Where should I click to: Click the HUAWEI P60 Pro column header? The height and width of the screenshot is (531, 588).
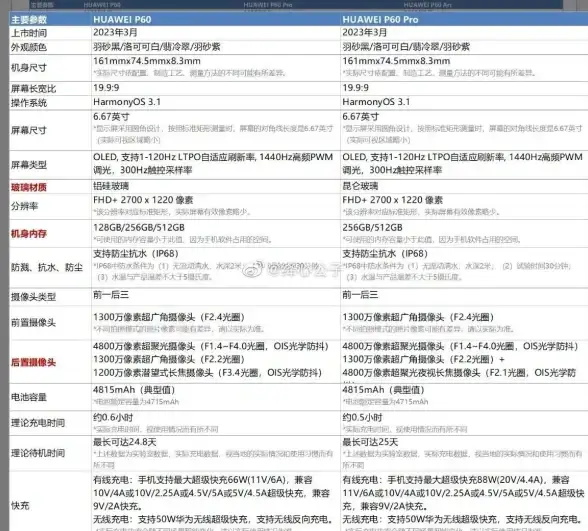380,20
